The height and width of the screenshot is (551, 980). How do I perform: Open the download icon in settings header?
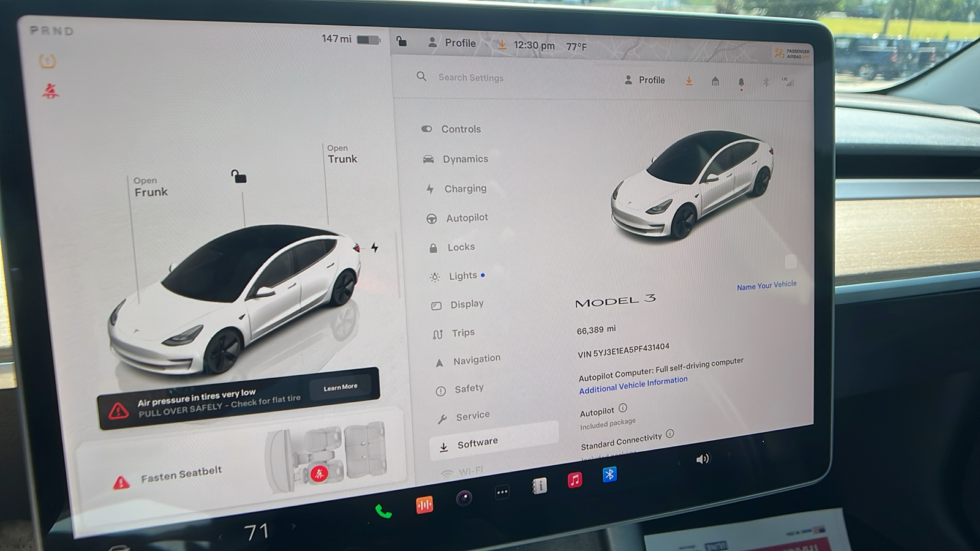(x=689, y=81)
